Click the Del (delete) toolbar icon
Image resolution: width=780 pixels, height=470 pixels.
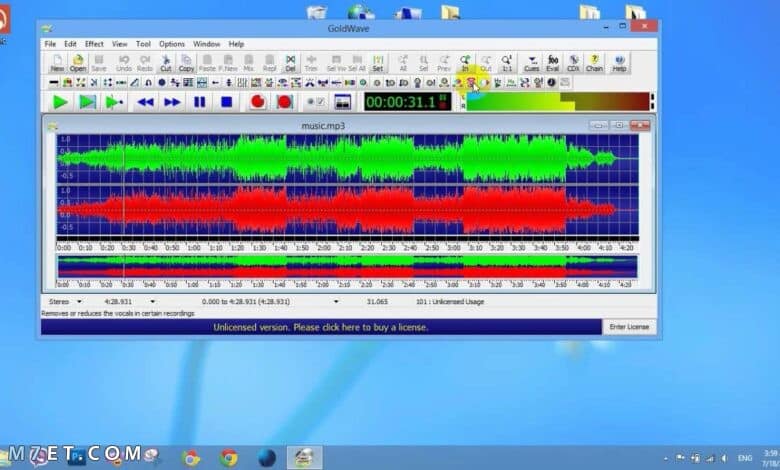coord(291,63)
